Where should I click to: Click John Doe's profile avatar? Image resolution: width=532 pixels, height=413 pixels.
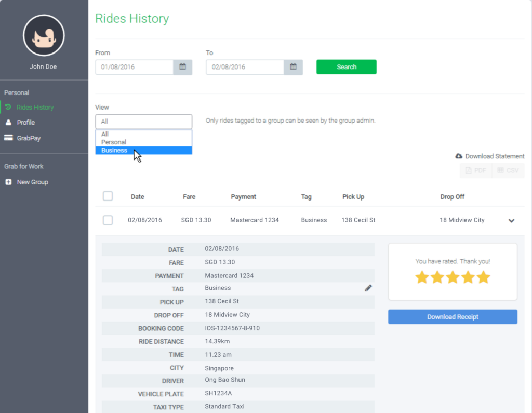click(44, 36)
